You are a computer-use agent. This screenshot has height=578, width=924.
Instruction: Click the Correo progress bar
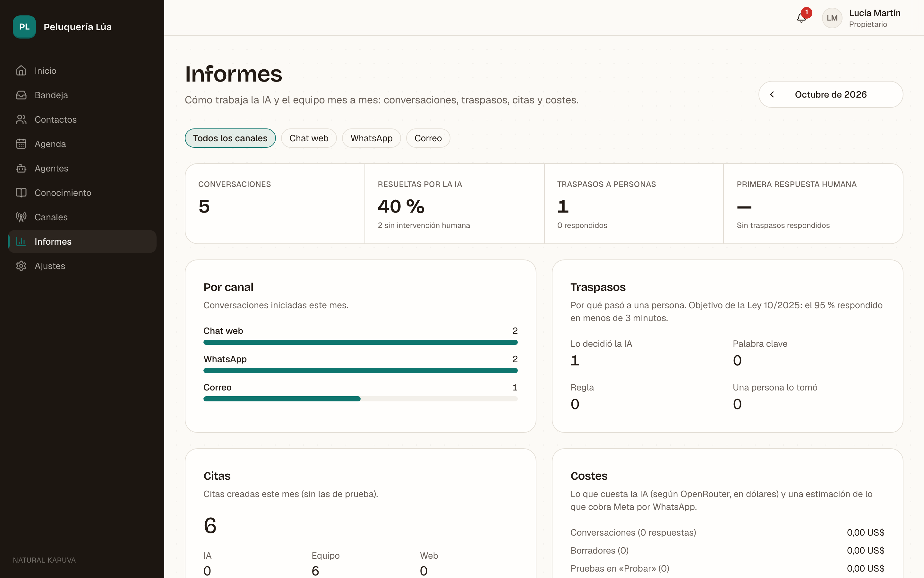click(x=360, y=399)
